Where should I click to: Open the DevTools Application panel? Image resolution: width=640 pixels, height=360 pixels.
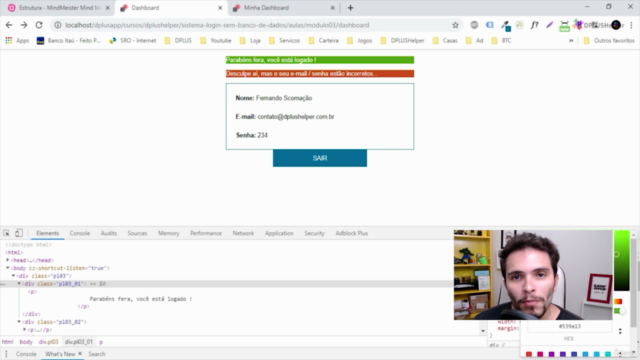click(279, 233)
